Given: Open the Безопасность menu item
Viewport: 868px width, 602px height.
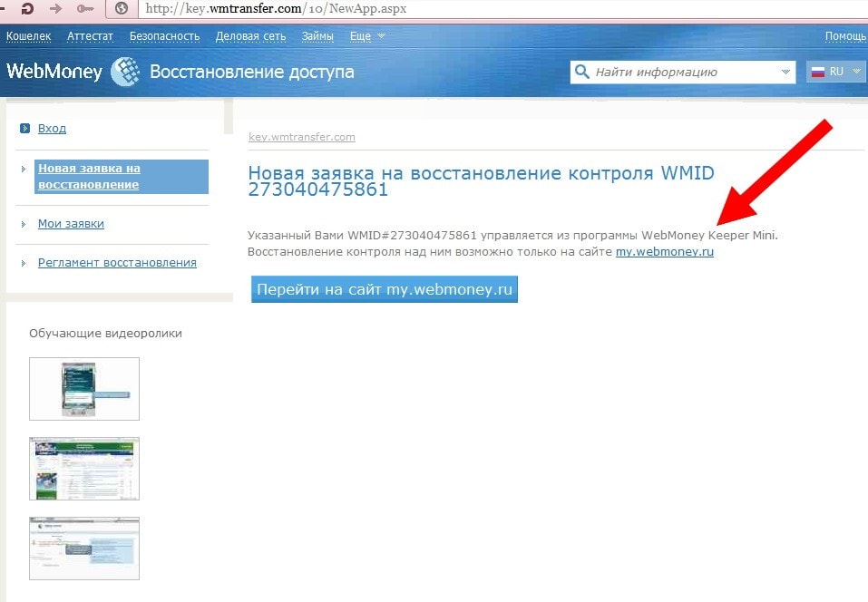Looking at the screenshot, I should 164,36.
